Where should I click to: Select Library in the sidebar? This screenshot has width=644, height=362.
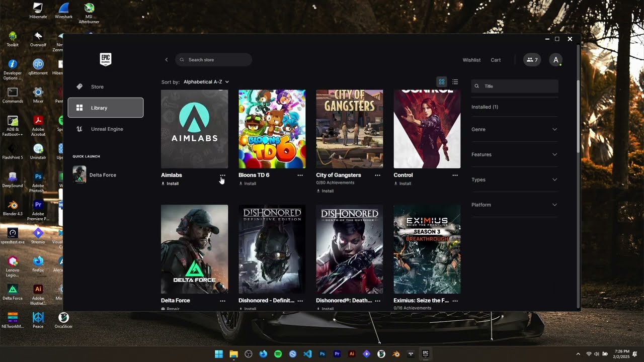click(106, 108)
